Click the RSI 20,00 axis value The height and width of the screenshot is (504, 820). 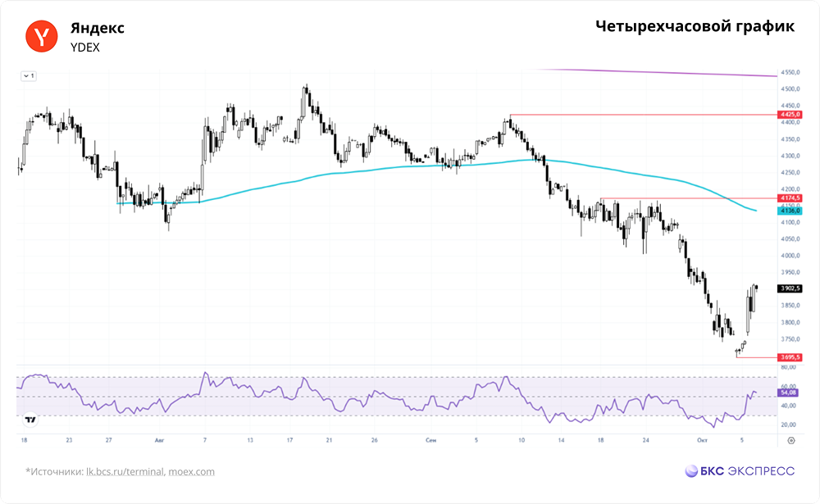[x=789, y=425]
